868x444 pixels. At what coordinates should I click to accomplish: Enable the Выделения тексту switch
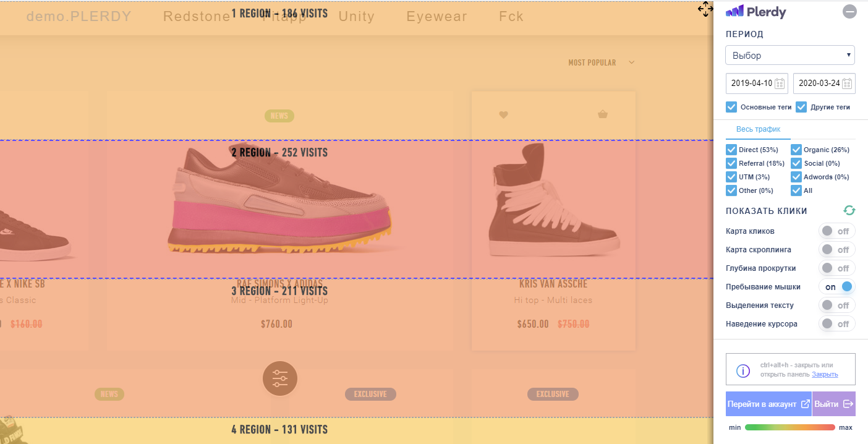[x=836, y=305]
